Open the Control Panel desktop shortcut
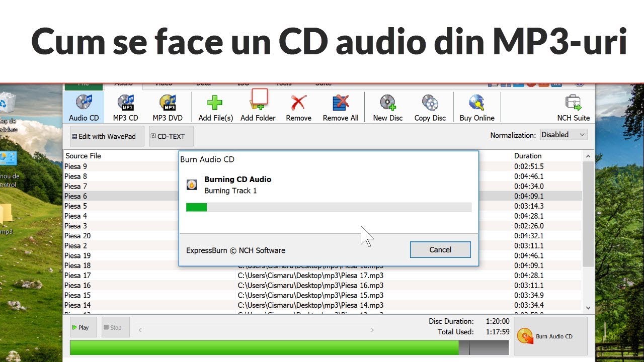 pos(8,159)
